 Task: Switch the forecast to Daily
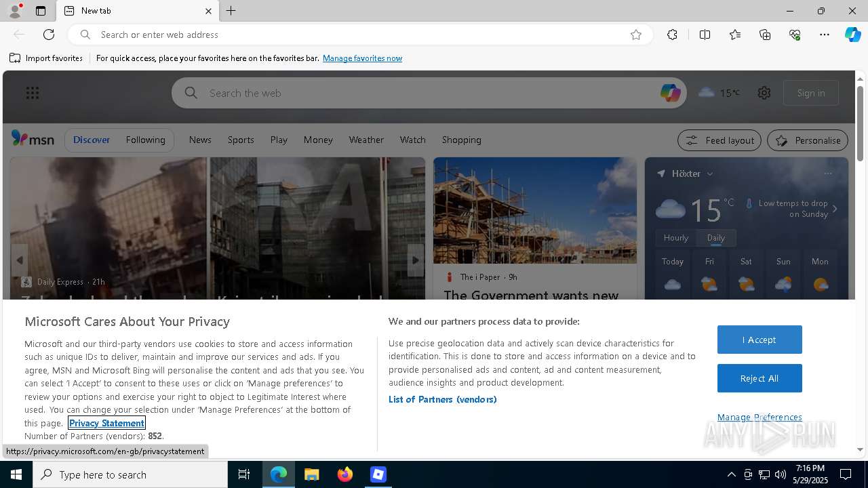[716, 238]
